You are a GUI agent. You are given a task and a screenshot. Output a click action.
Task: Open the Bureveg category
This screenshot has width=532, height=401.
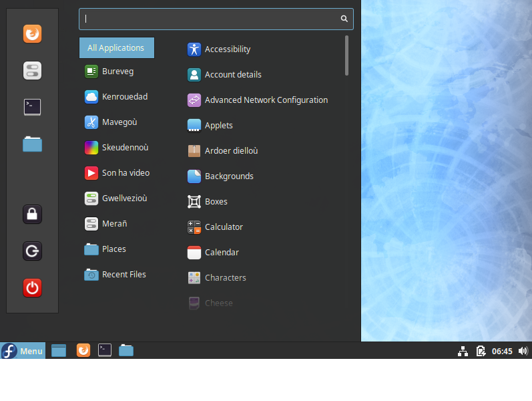[117, 72]
